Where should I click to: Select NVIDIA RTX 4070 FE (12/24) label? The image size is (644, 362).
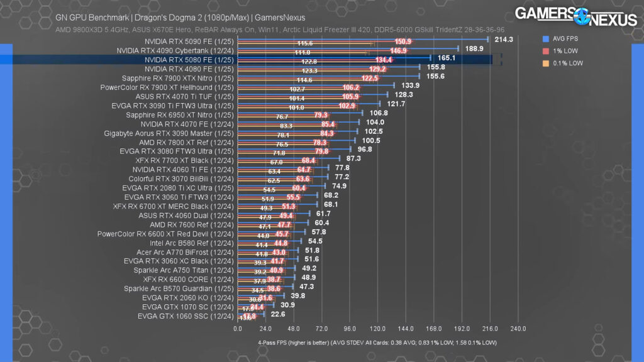click(x=187, y=124)
